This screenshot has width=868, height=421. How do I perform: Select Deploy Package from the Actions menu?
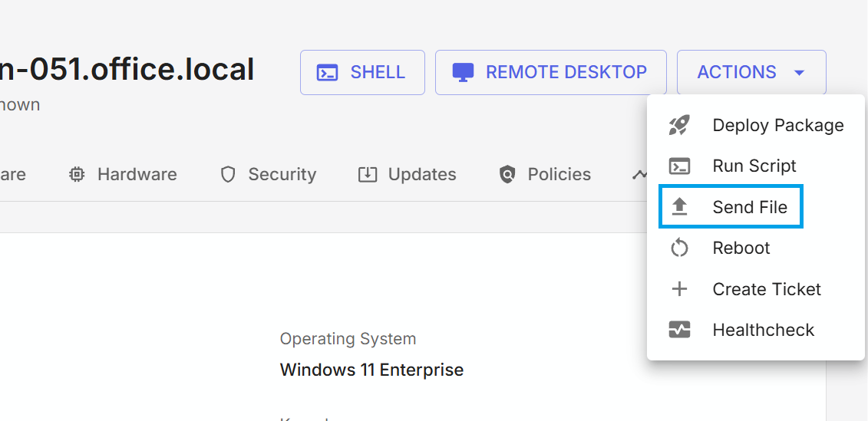(777, 126)
